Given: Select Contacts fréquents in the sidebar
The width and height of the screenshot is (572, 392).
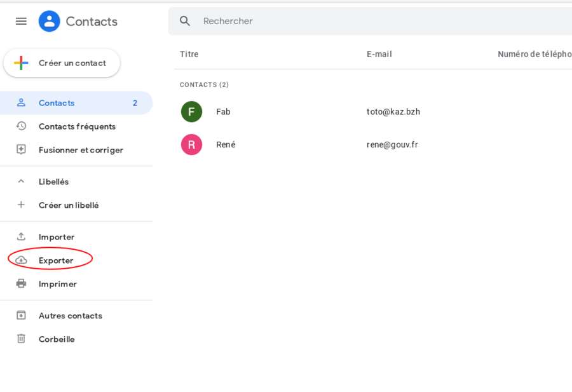Looking at the screenshot, I should pos(78,126).
